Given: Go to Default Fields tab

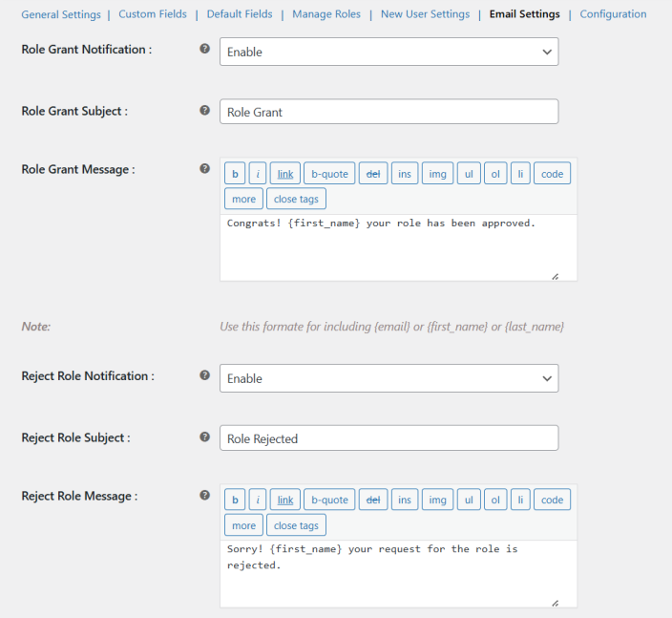Looking at the screenshot, I should coord(240,14).
